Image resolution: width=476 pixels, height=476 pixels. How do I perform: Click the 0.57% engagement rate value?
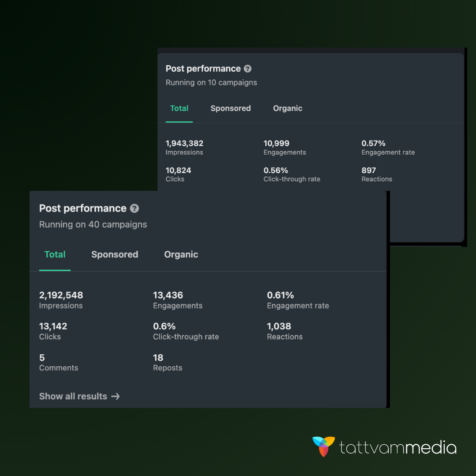coord(373,143)
